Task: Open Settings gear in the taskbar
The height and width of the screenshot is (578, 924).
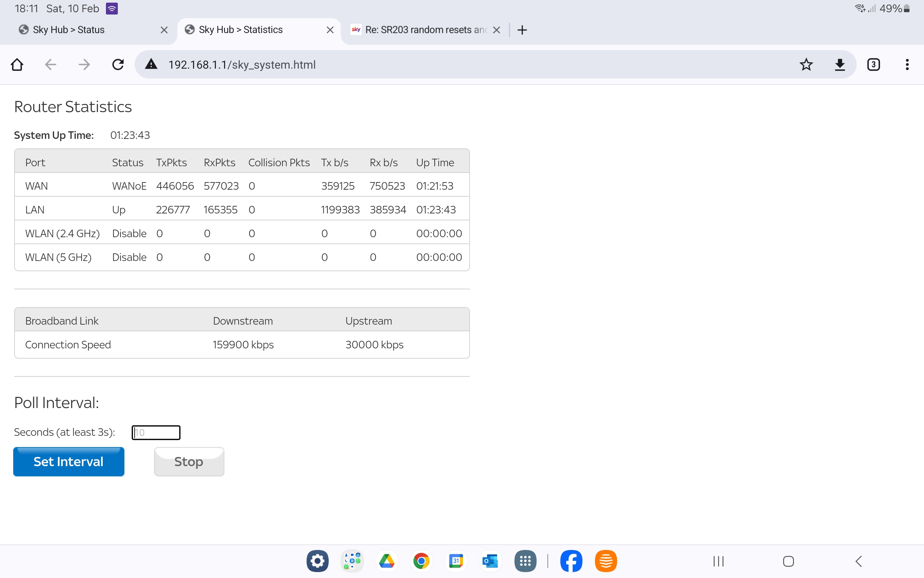Action: point(317,561)
